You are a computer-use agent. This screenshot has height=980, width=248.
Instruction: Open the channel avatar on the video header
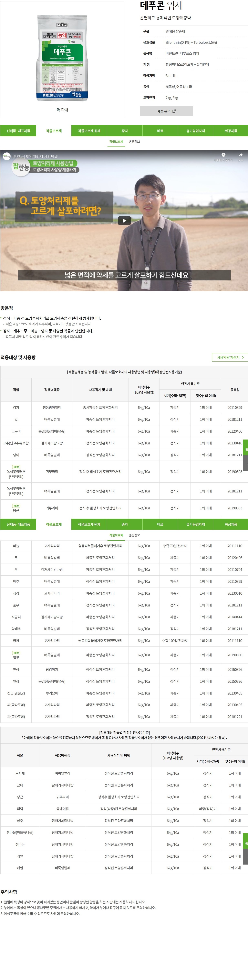pyautogui.click(x=7, y=156)
